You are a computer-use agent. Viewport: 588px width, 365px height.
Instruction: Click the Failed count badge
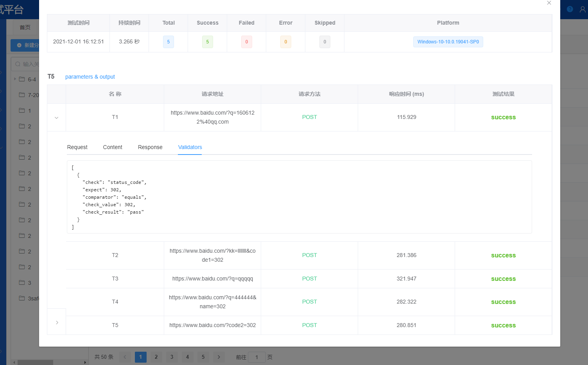[x=247, y=42]
